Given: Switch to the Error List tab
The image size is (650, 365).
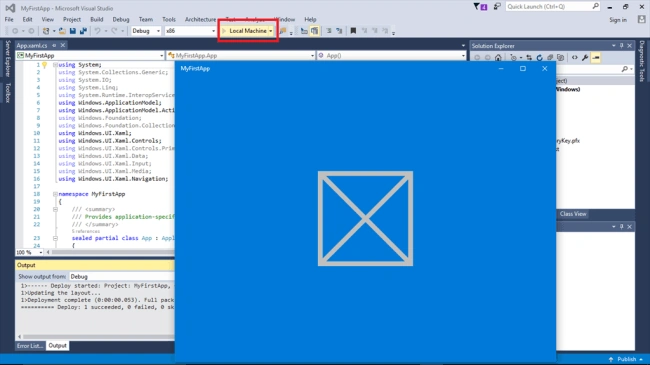Looking at the screenshot, I should (x=29, y=346).
